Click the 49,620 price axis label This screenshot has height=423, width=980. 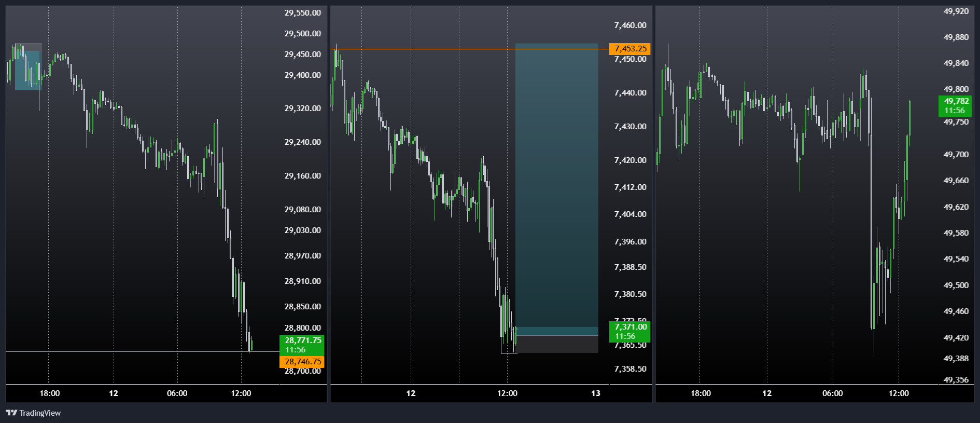point(956,207)
